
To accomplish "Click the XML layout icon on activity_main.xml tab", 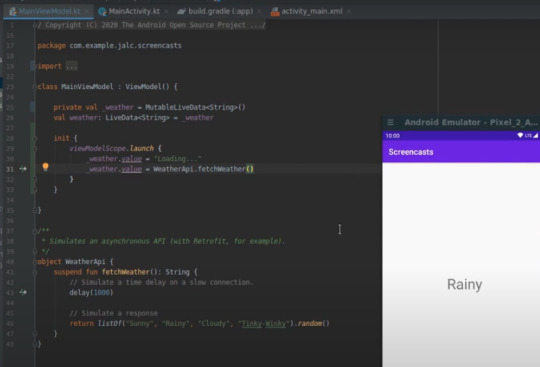I will pyautogui.click(x=275, y=12).
